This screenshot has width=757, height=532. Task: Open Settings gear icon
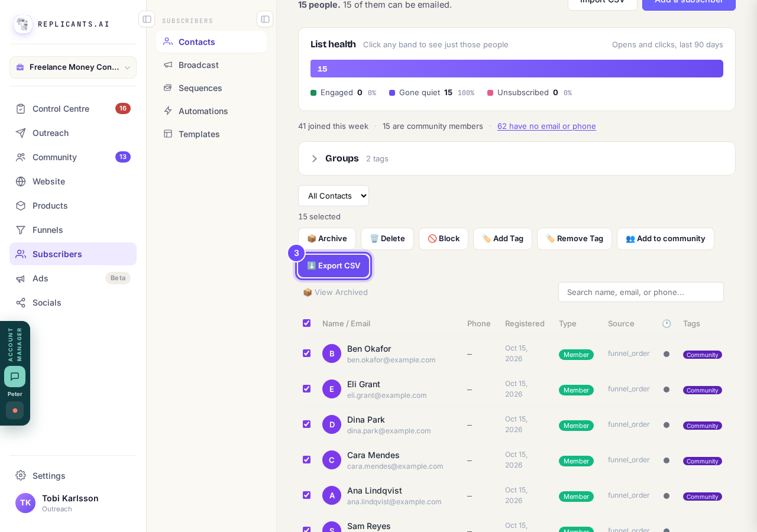pos(21,475)
